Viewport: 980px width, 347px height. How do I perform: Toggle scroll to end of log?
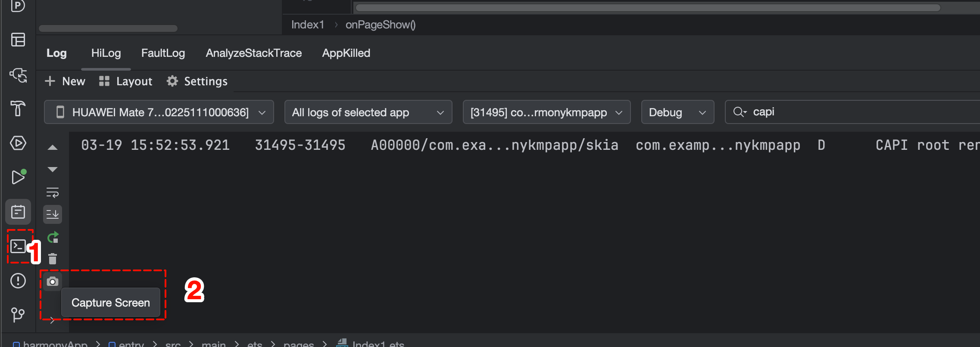click(x=53, y=214)
